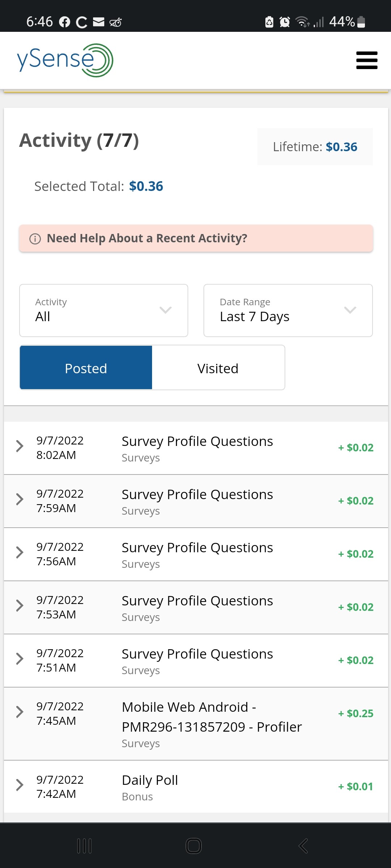Open Need Help About a Recent Activity banner
This screenshot has height=868, width=391.
196,238
